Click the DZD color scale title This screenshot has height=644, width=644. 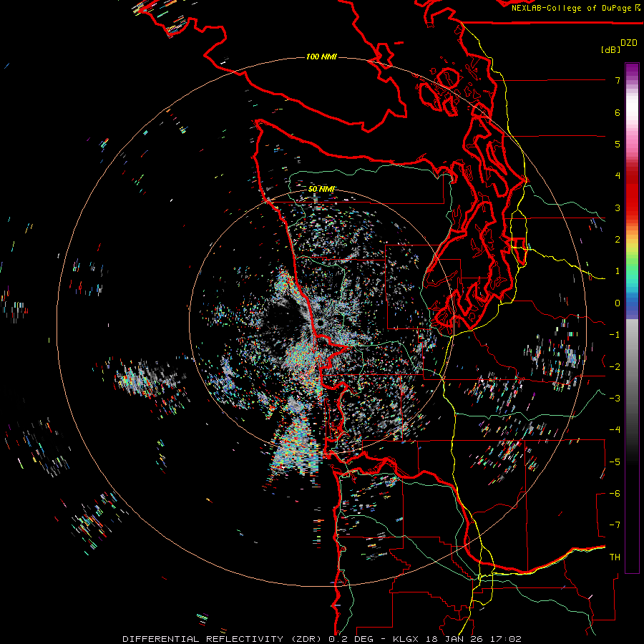[629, 43]
